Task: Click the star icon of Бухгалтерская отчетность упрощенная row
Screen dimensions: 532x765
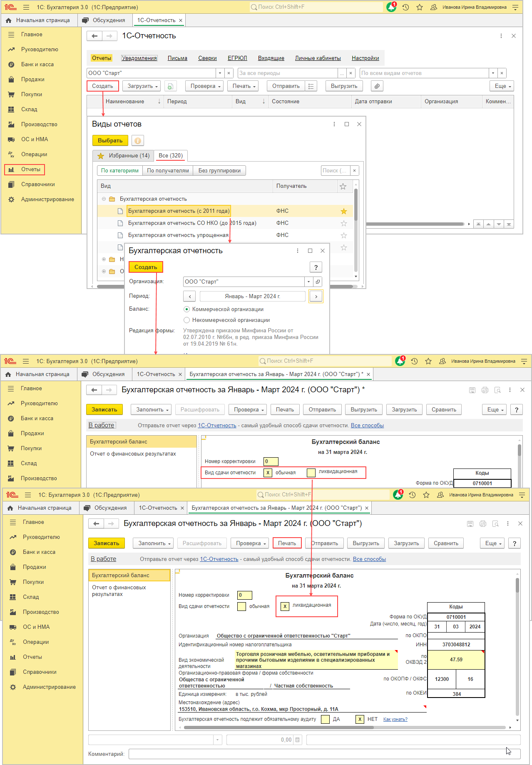Action: point(344,235)
